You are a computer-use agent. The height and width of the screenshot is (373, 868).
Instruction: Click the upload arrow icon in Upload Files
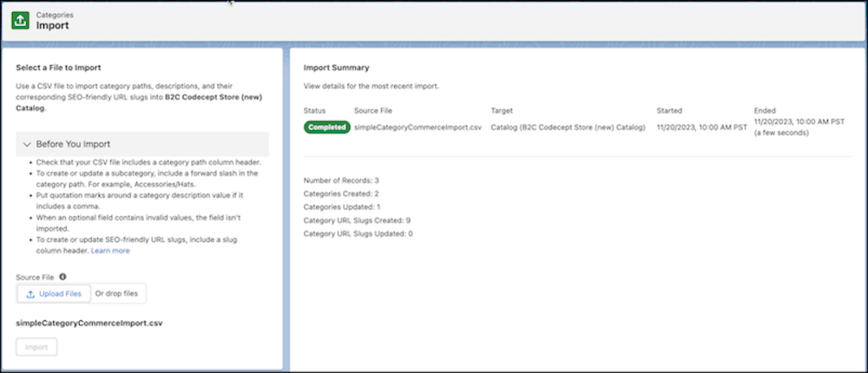31,294
